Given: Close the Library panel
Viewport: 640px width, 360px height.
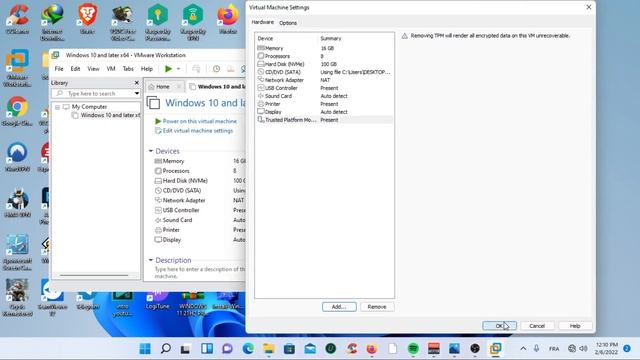Looking at the screenshot, I should pyautogui.click(x=137, y=83).
